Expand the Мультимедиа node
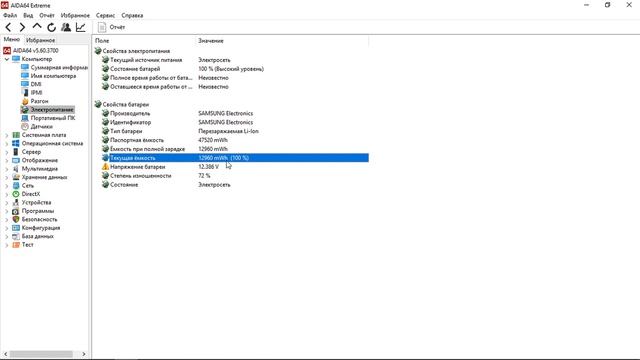The image size is (640, 360). [7, 169]
